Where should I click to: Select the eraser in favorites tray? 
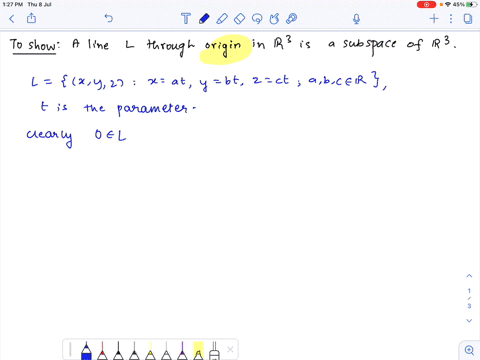point(214,351)
